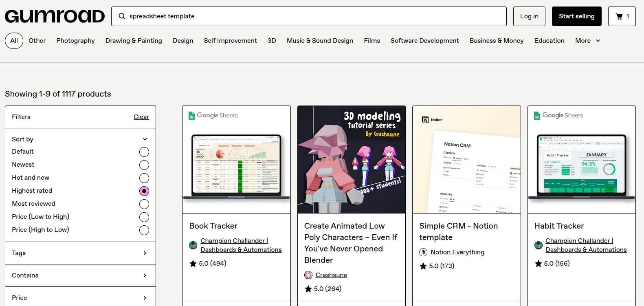Viewport: 644px width, 306px height.
Task: Click the search magnifier icon
Action: [x=122, y=16]
